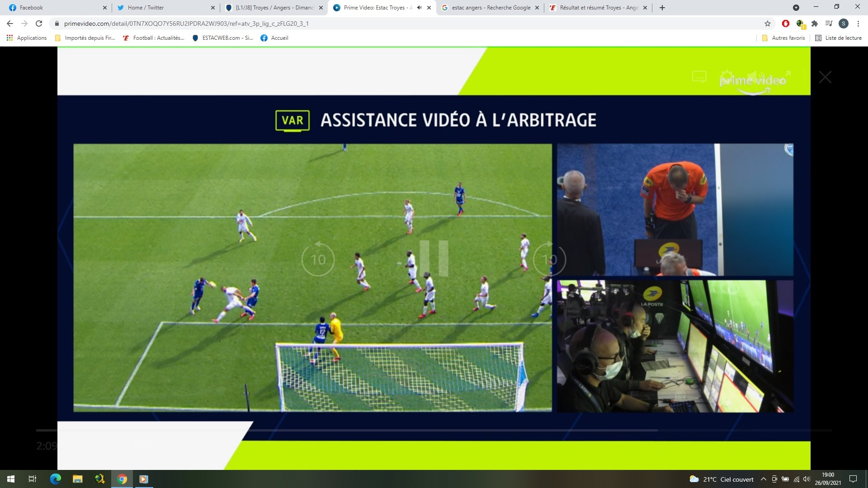Open the player subtitles menu
Image resolution: width=868 pixels, height=488 pixels.
pyautogui.click(x=699, y=77)
